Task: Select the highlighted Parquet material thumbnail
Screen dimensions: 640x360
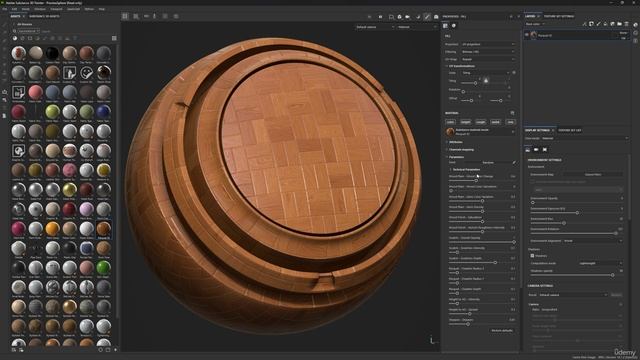Action: pos(103,229)
